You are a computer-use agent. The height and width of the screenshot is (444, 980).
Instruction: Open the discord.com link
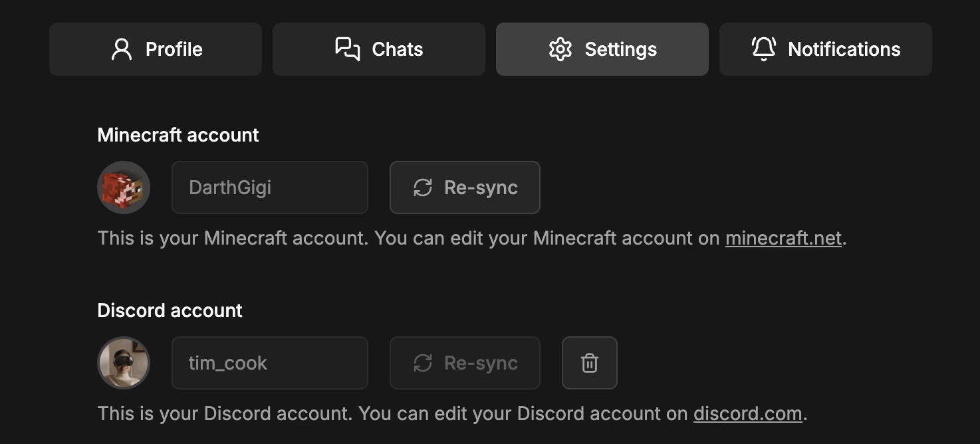747,413
